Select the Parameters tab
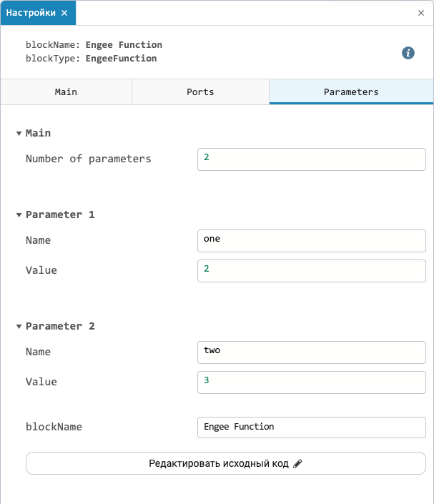The image size is (434, 504). (x=351, y=92)
